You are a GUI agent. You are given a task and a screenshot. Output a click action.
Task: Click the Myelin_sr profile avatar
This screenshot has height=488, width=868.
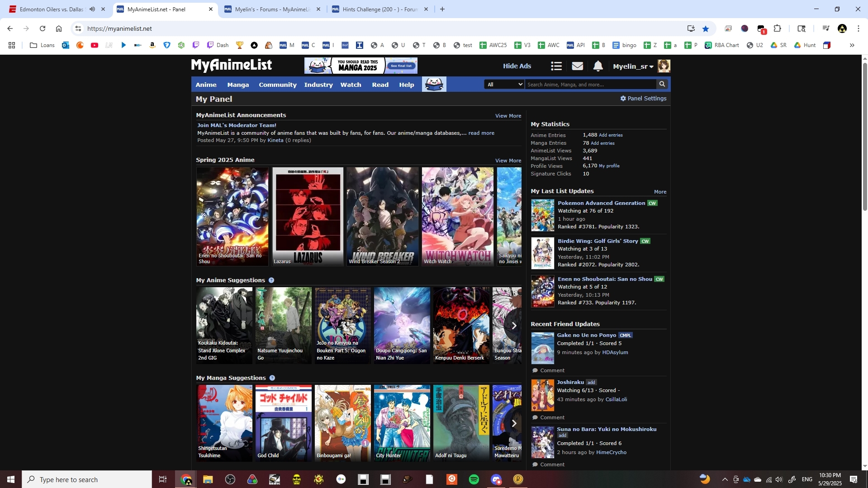pyautogui.click(x=664, y=66)
